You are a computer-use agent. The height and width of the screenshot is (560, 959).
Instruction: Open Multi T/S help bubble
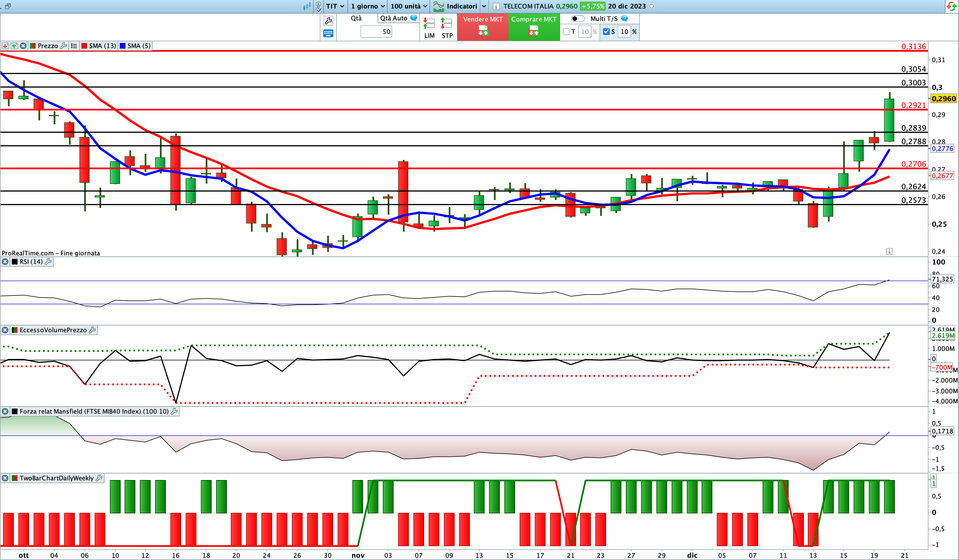pos(624,18)
